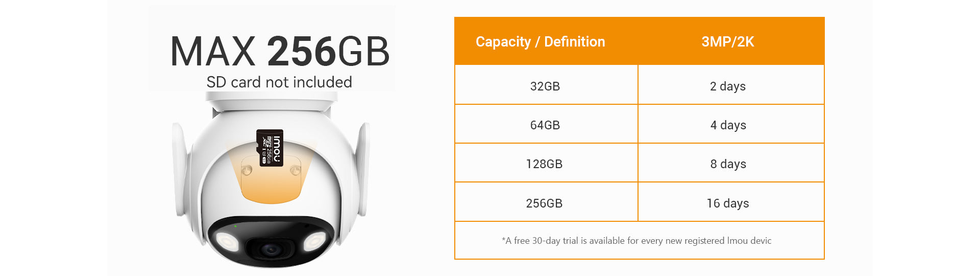Click the 32GB capacity cell
Viewport: 980px width, 276px height.
coord(545,86)
